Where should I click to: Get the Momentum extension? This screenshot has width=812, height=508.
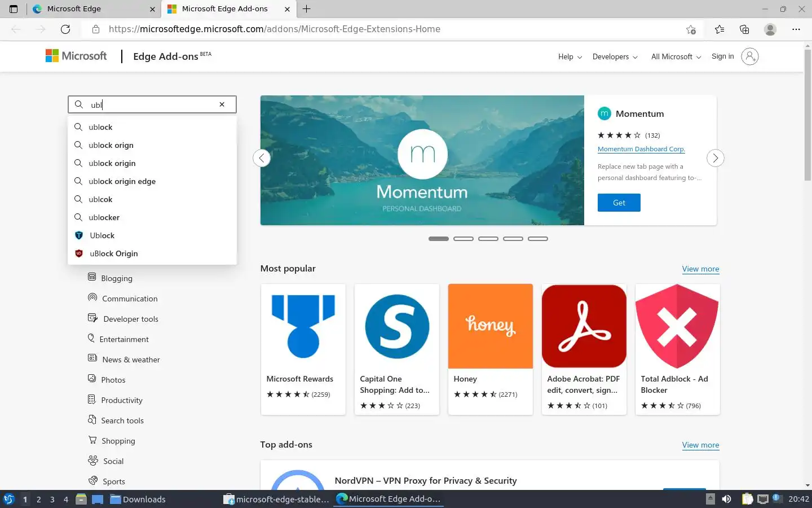[x=619, y=203]
